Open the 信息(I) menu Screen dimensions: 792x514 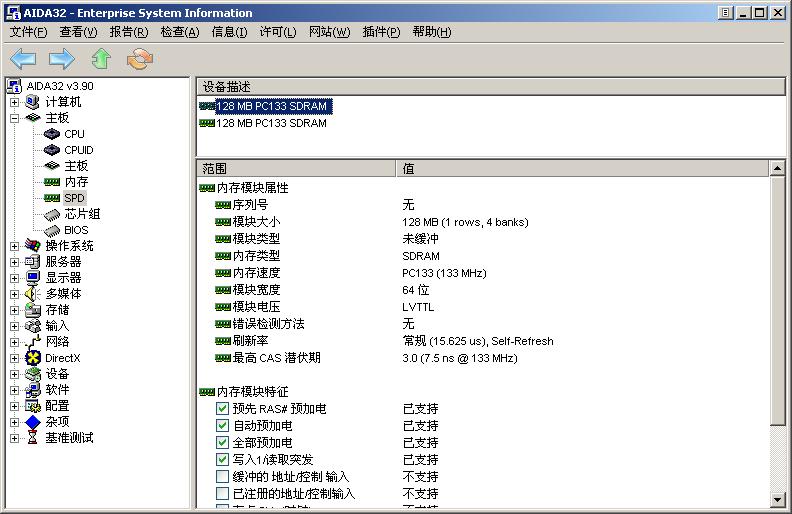[x=229, y=32]
